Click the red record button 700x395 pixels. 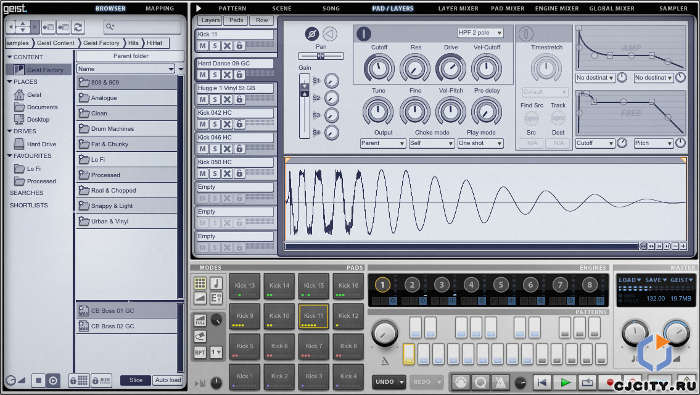(610, 382)
